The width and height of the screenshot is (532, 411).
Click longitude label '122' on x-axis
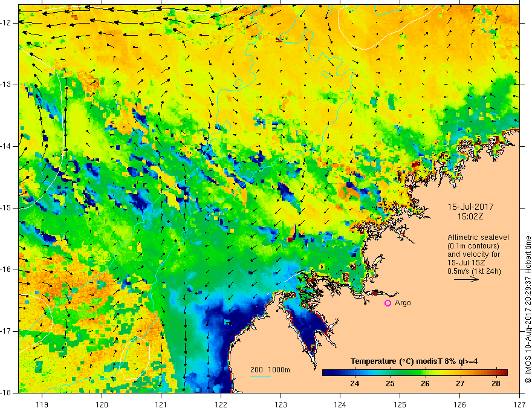[x=221, y=404]
